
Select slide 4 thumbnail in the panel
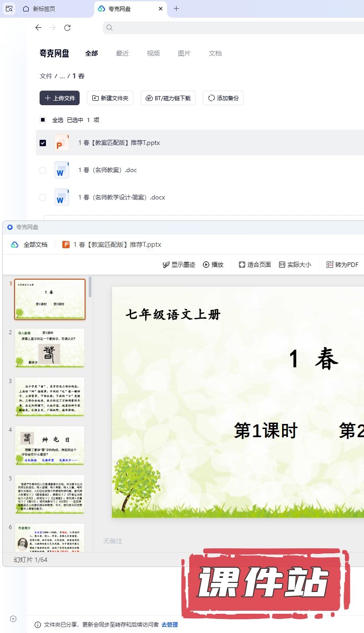[x=50, y=445]
